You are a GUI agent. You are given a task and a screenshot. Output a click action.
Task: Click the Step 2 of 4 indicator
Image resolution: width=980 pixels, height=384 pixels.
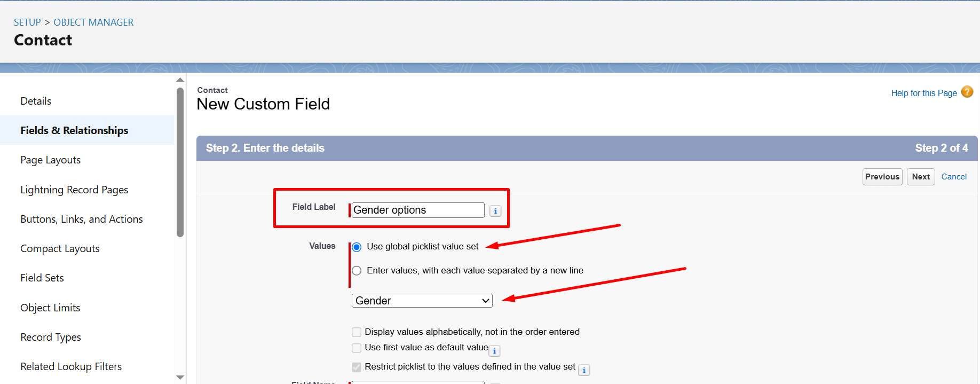[x=942, y=148]
